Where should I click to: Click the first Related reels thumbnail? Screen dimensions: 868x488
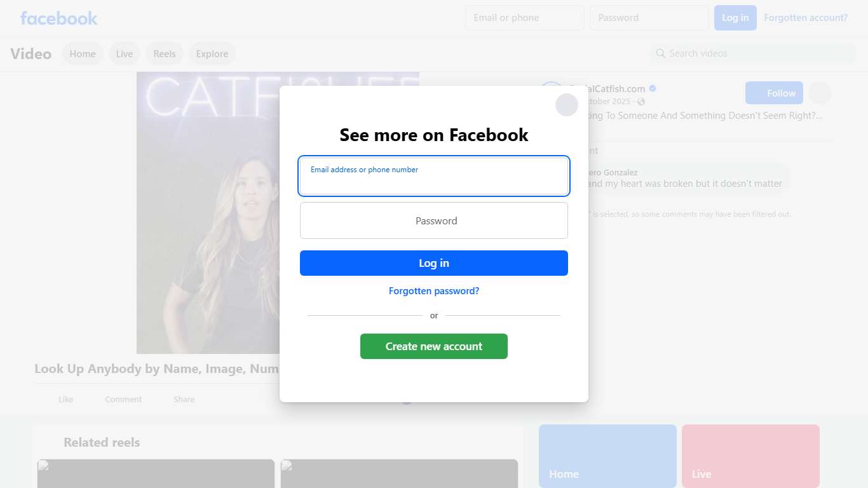pos(156,473)
